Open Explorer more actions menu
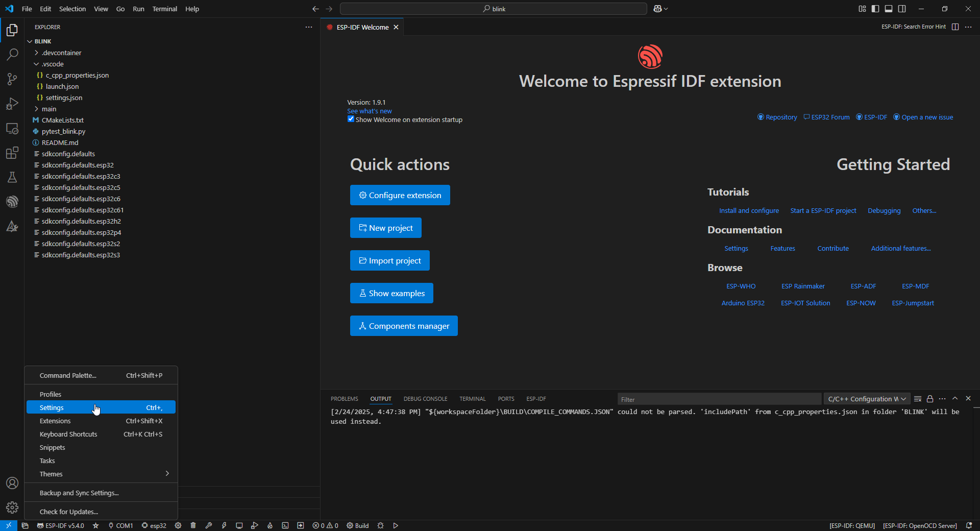Screen dimensions: 980x531 point(309,27)
